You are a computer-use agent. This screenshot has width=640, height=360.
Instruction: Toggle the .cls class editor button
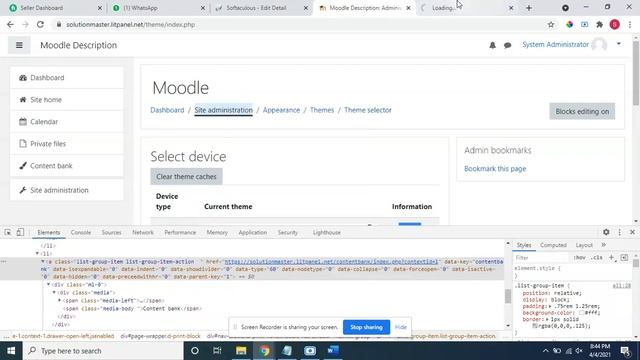click(597, 258)
